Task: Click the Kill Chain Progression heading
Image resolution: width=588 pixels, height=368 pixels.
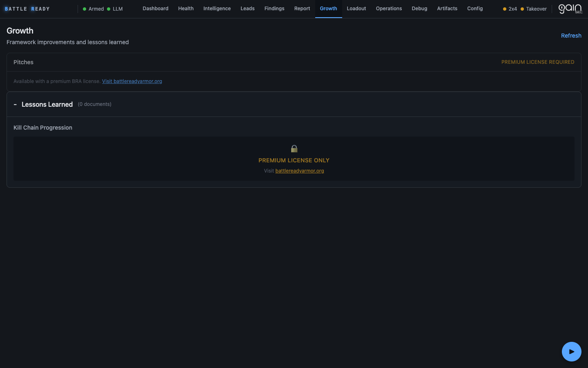Action: (43, 128)
